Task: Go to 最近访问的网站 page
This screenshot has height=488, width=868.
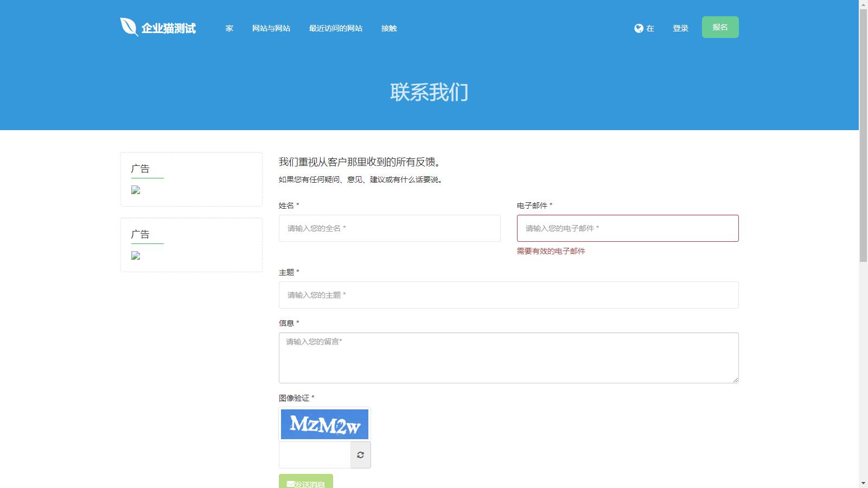Action: tap(336, 28)
